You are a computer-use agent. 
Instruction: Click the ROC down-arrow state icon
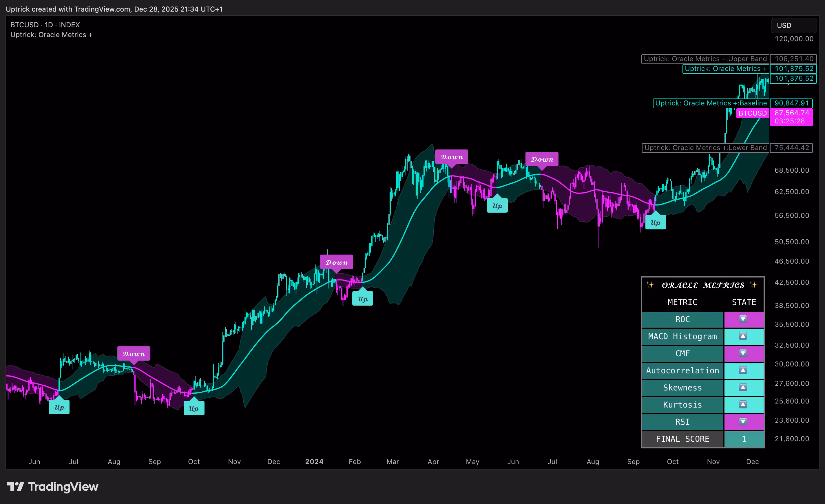click(743, 319)
